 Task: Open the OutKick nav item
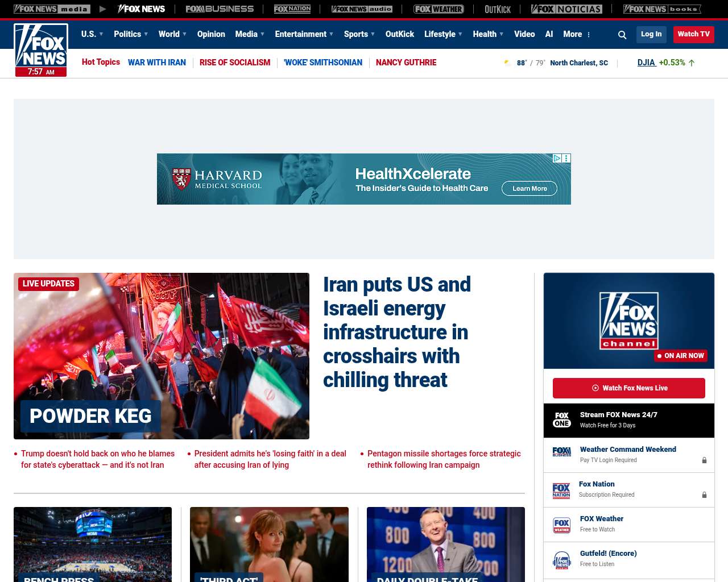(x=400, y=34)
